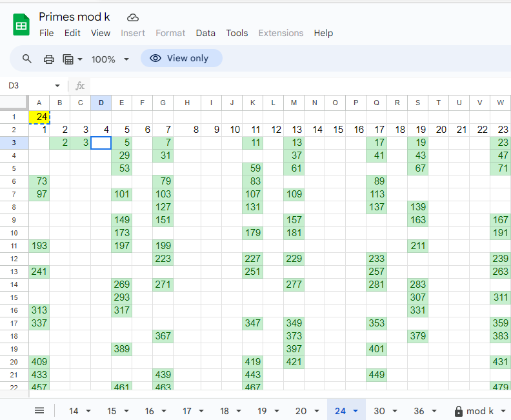Select the cell containing 401

[376, 349]
